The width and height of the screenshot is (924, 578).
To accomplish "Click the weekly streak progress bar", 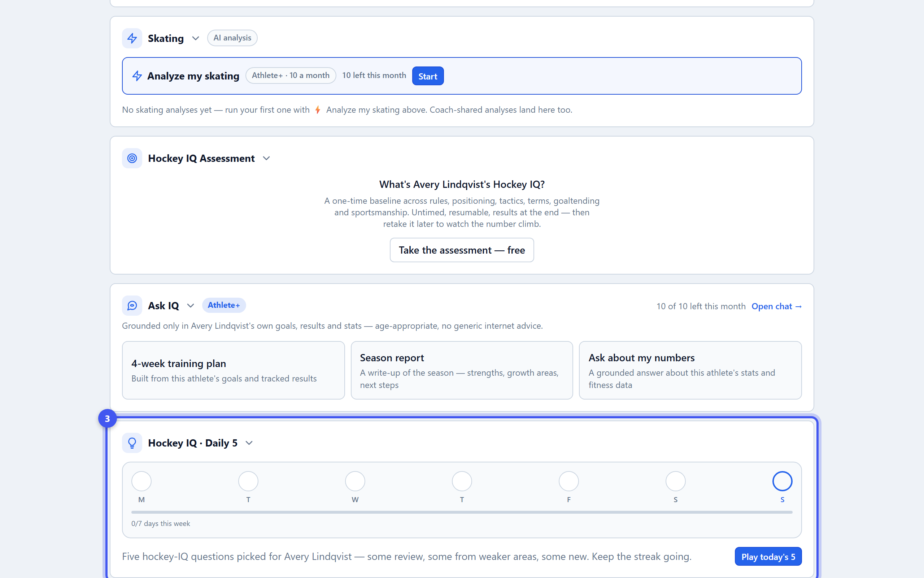I will pos(462,512).
